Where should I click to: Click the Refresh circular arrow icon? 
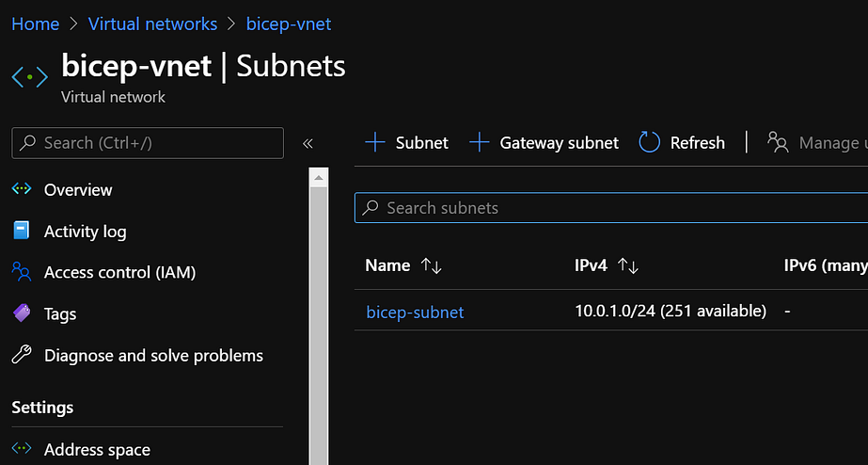tap(650, 142)
